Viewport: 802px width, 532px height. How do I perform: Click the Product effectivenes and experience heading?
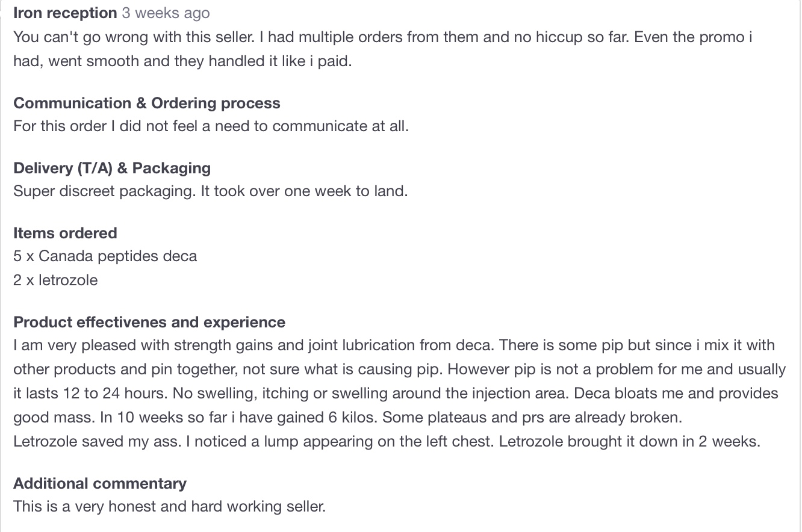149,322
